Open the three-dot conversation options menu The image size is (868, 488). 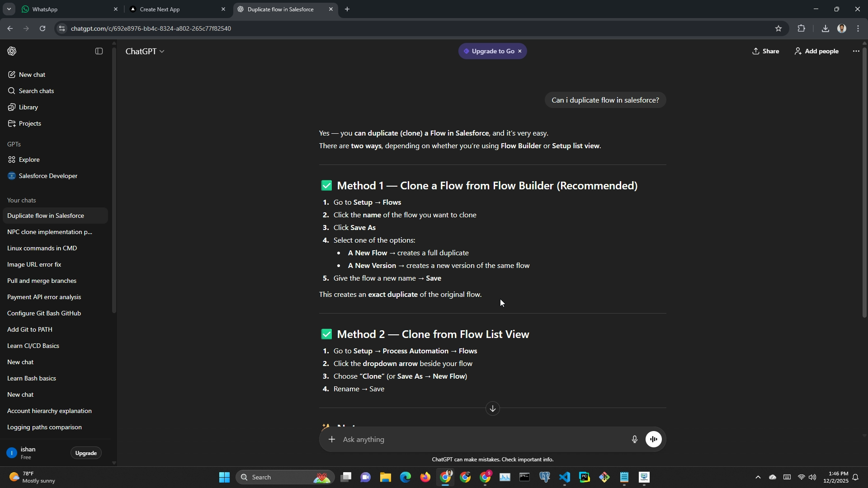(856, 51)
